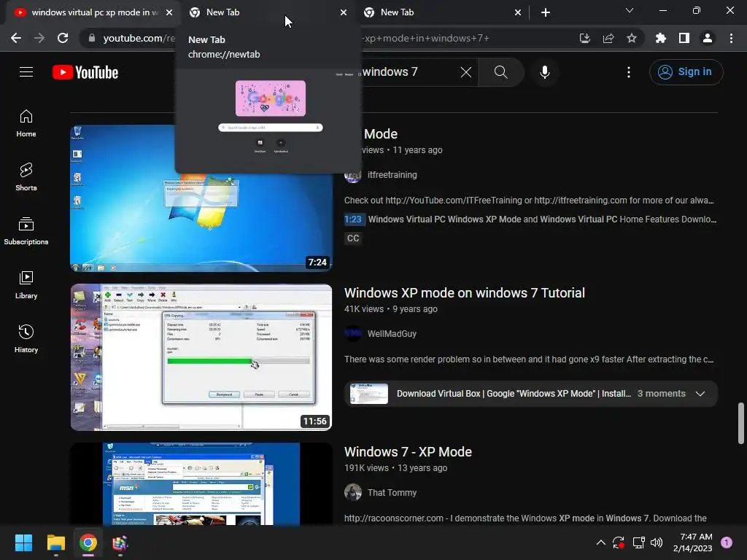
Task: Open History in YouTube sidebar
Action: pyautogui.click(x=26, y=338)
